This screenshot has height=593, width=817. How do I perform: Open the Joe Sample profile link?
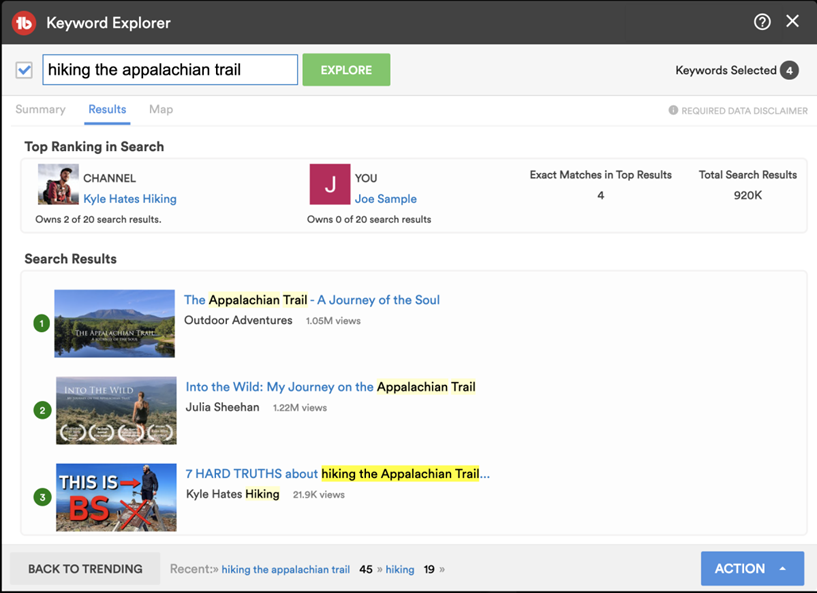(386, 198)
